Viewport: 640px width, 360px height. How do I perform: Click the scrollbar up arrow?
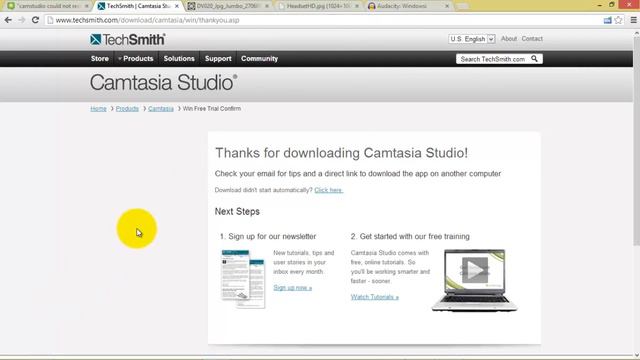click(x=636, y=34)
